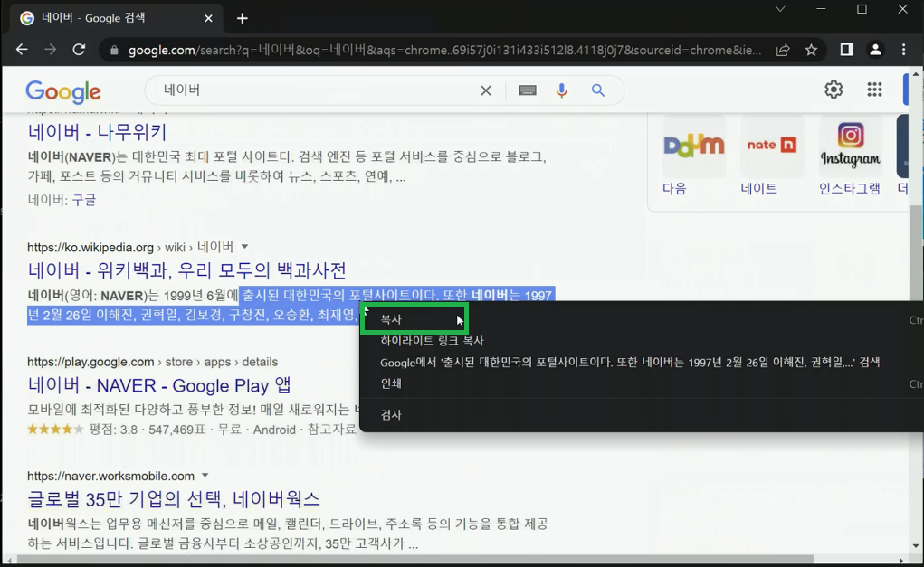Click the vertical scrollbar up arrow
Screen dimensions: 924x567
(916, 74)
